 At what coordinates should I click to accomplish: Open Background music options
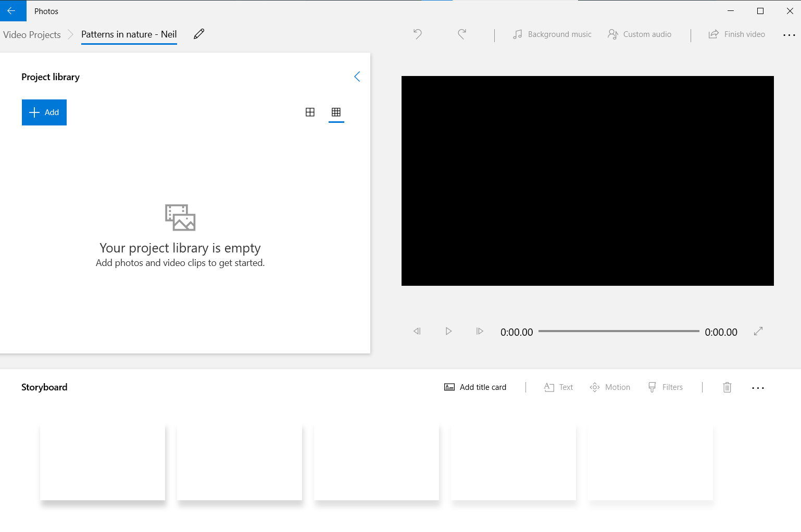[552, 34]
